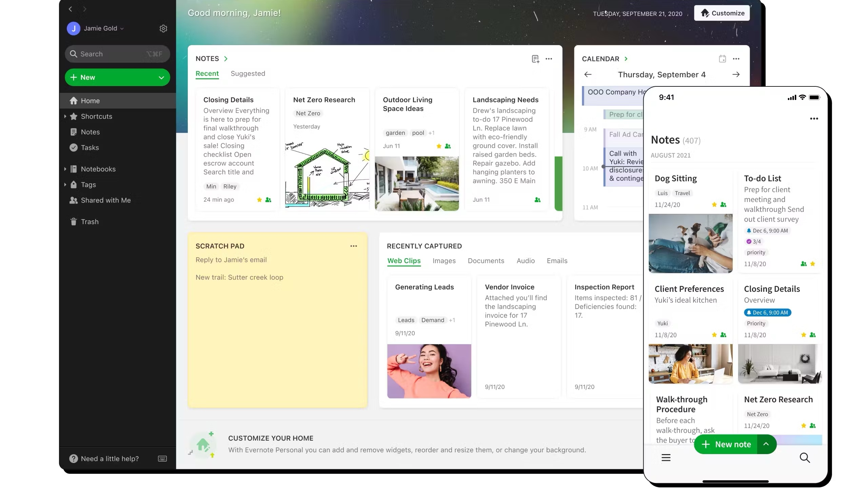
Task: Open the phone's hamburger menu
Action: 666,458
